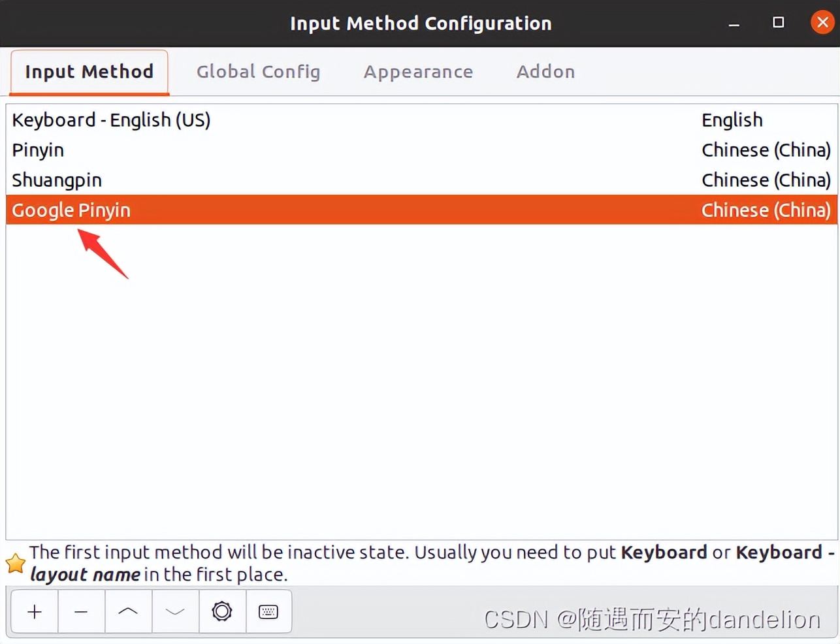Screen dimensions: 840x644
Task: Maximize the configuration window
Action: [x=778, y=22]
